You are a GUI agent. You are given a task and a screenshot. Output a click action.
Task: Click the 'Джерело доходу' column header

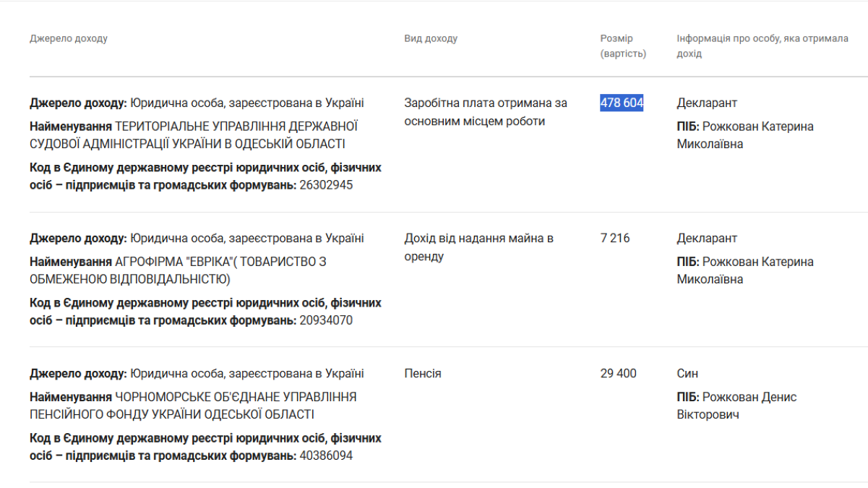pyautogui.click(x=69, y=38)
